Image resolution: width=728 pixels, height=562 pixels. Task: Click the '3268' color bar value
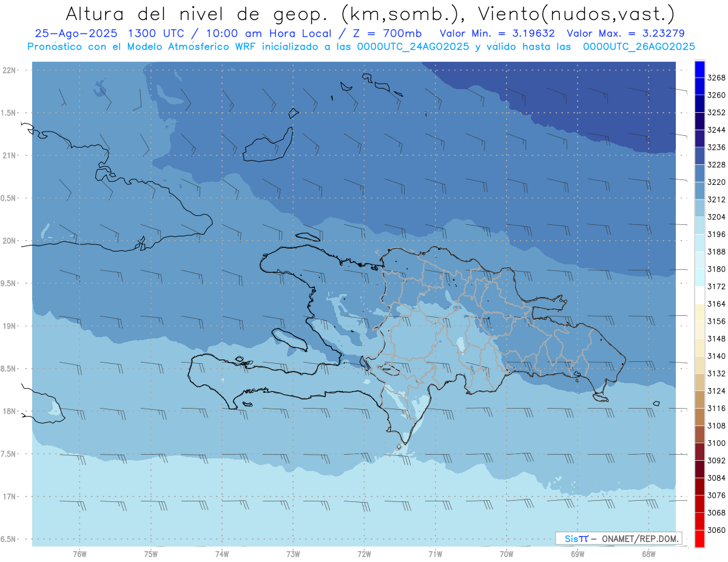tap(717, 78)
